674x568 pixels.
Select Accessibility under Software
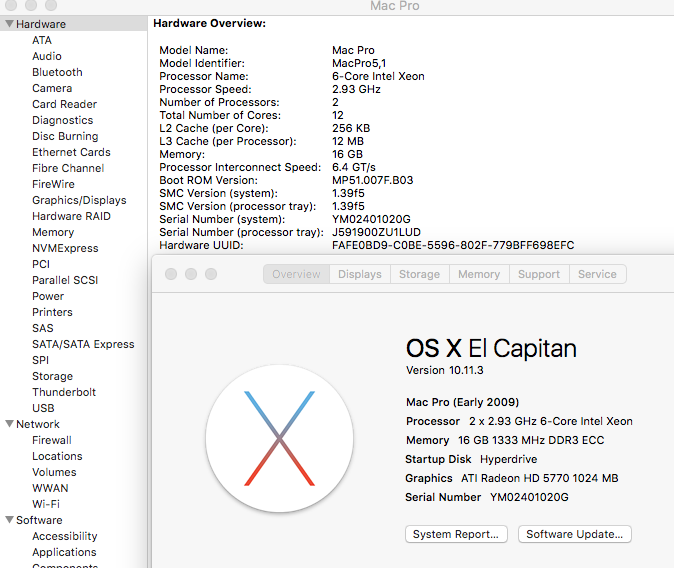tap(64, 536)
